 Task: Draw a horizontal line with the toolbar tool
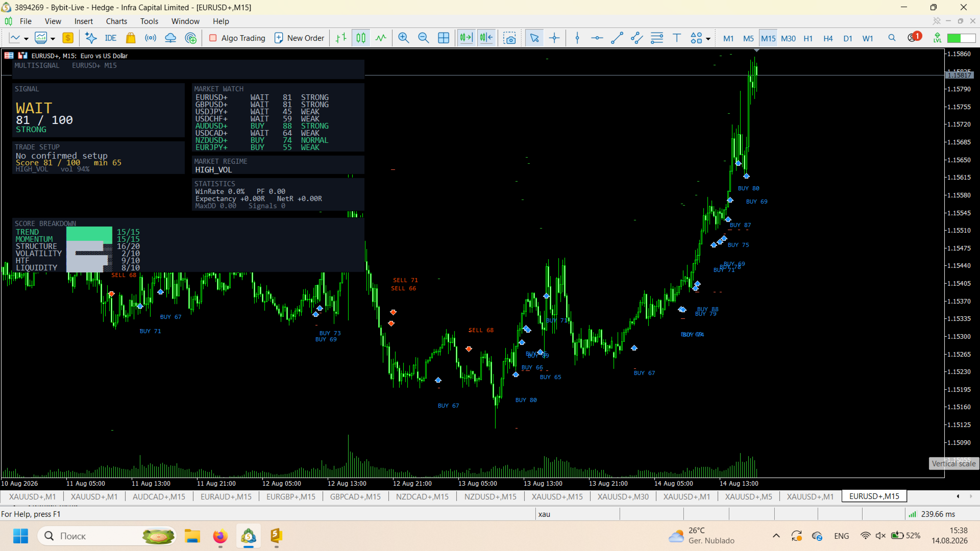click(597, 38)
